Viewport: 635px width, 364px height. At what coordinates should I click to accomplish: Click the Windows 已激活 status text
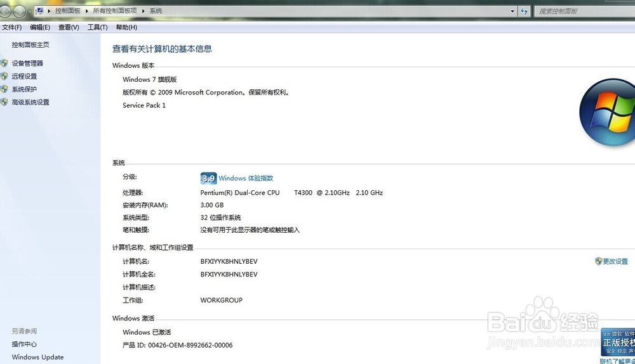[147, 332]
